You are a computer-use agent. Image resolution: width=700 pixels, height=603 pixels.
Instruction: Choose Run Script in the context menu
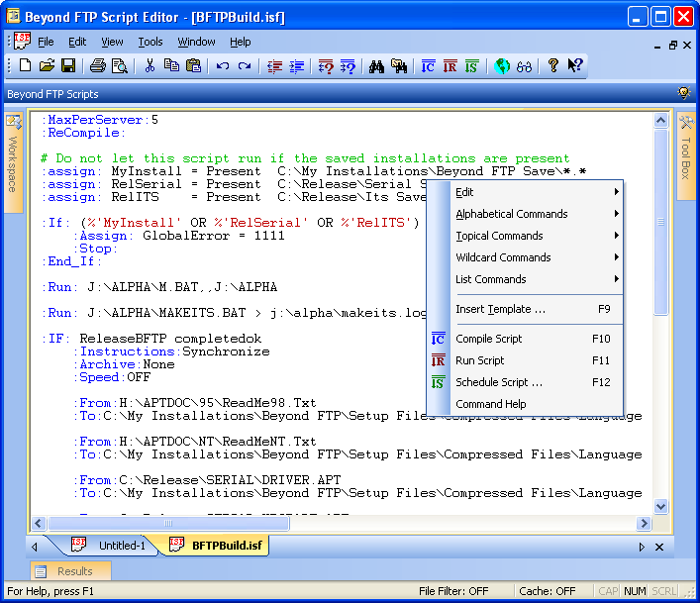click(x=526, y=360)
